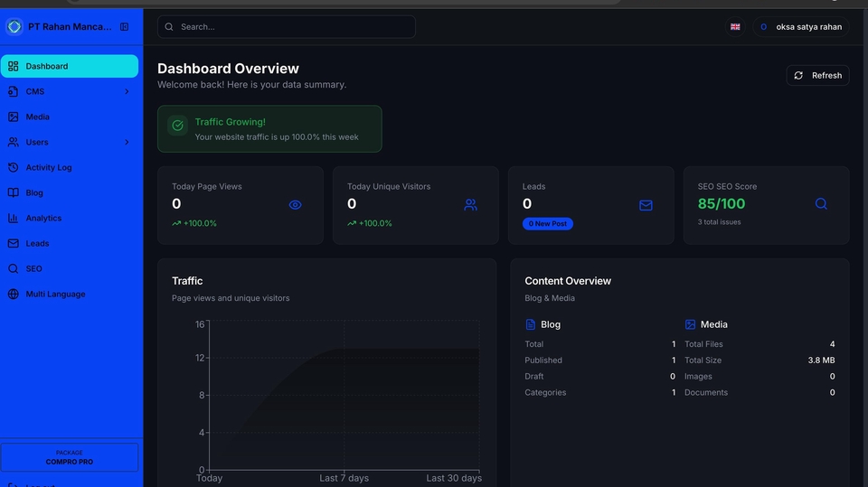The width and height of the screenshot is (868, 487).
Task: Click the Last 30 days chart label
Action: point(454,478)
